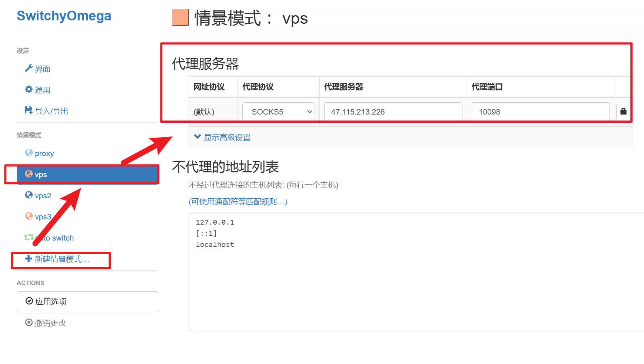Screen dimensions: 644x364
Task: Create new profile via 新建情景模式
Action: (x=62, y=259)
